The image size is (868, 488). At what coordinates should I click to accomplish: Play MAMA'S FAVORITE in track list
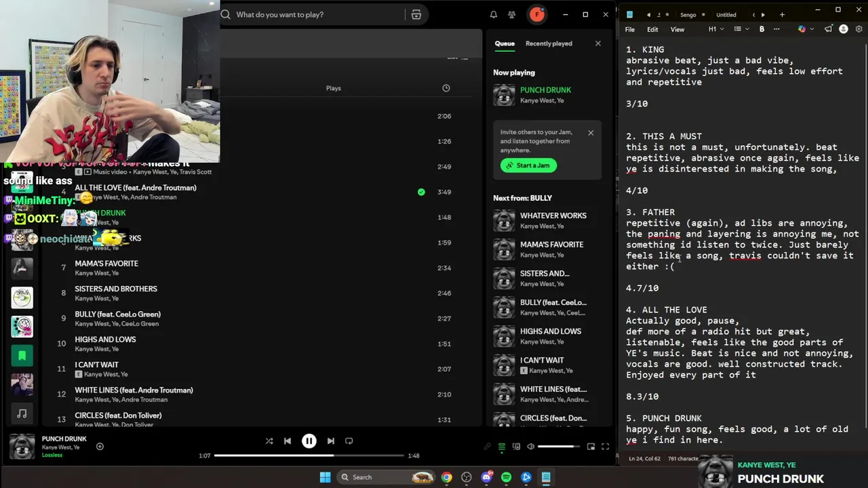[x=106, y=264]
